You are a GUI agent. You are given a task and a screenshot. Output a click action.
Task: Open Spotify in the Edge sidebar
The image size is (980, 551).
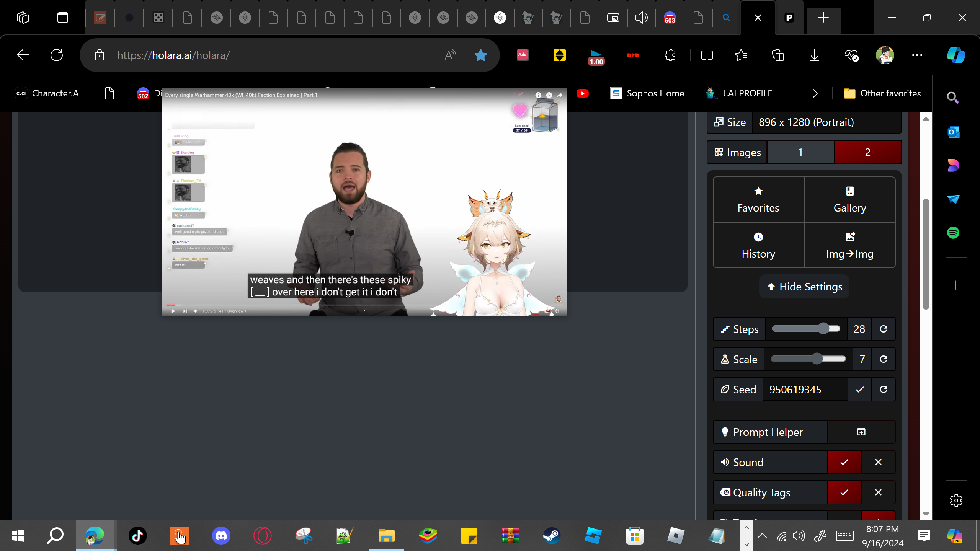coord(953,233)
